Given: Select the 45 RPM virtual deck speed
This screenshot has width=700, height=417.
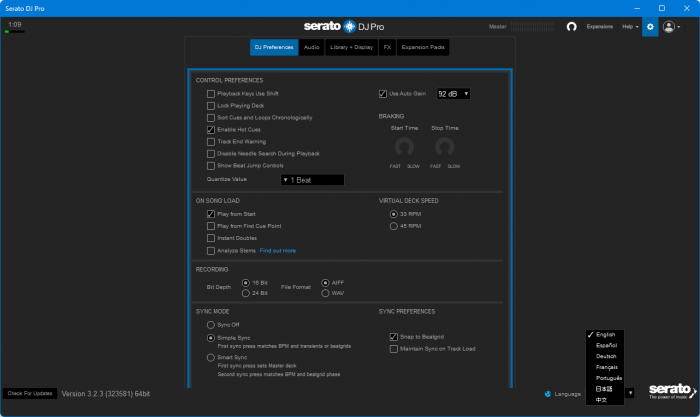Looking at the screenshot, I should point(393,226).
